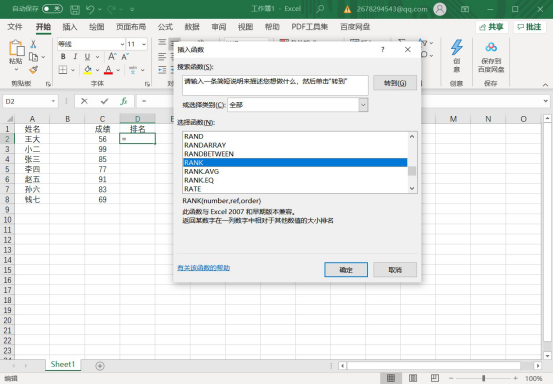
Task: Switch to the Data tab
Action: [x=192, y=27]
